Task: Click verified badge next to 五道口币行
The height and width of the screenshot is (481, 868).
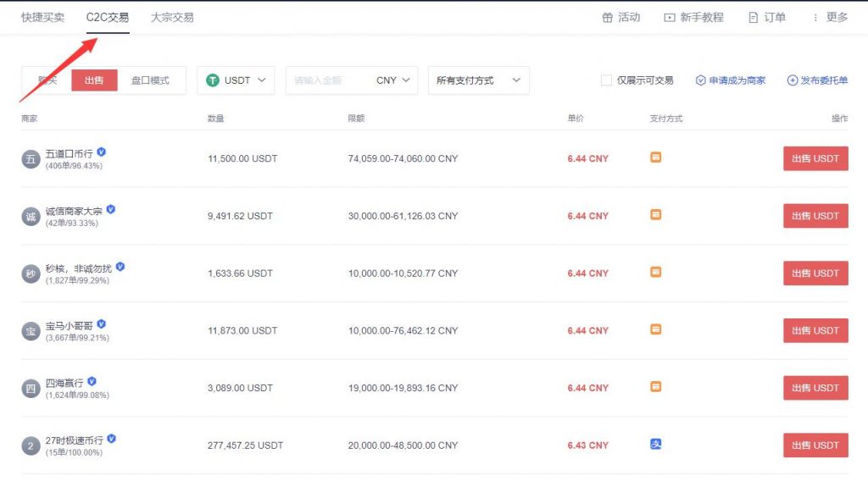Action: 102,152
